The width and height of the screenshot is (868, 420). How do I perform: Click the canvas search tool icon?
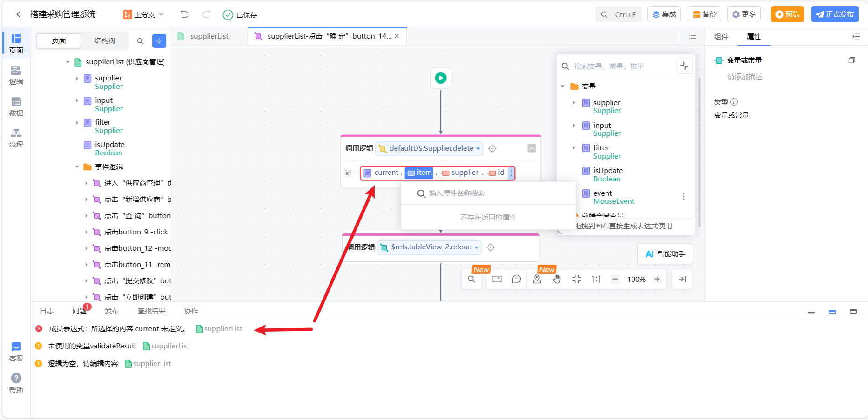471,280
